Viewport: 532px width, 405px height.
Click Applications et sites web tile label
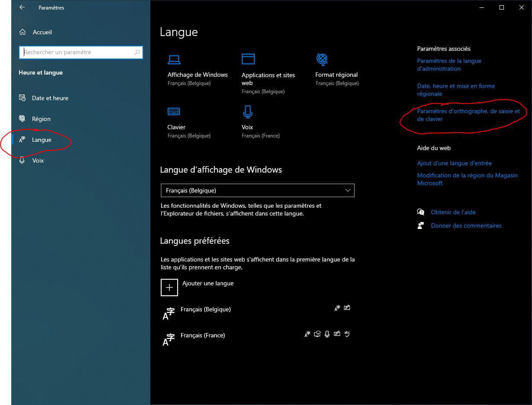point(268,79)
